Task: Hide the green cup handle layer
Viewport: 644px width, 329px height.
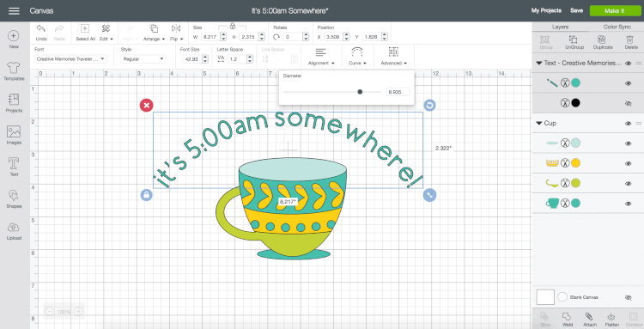Action: click(628, 183)
